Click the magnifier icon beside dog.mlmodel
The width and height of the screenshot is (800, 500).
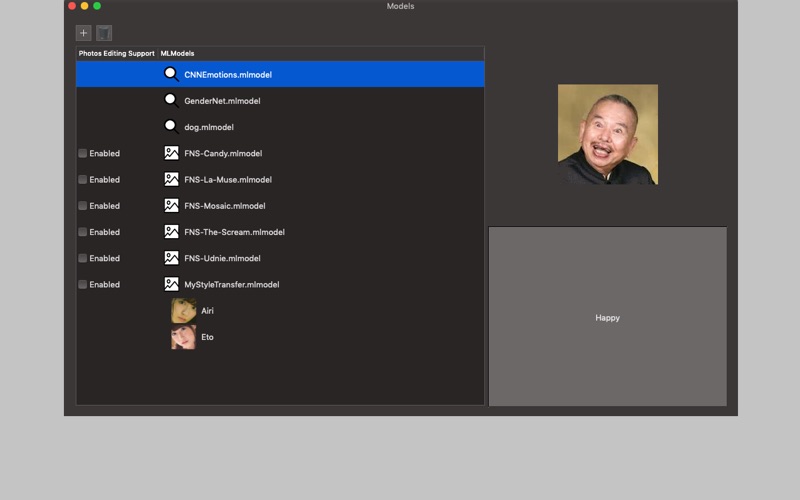(171, 127)
